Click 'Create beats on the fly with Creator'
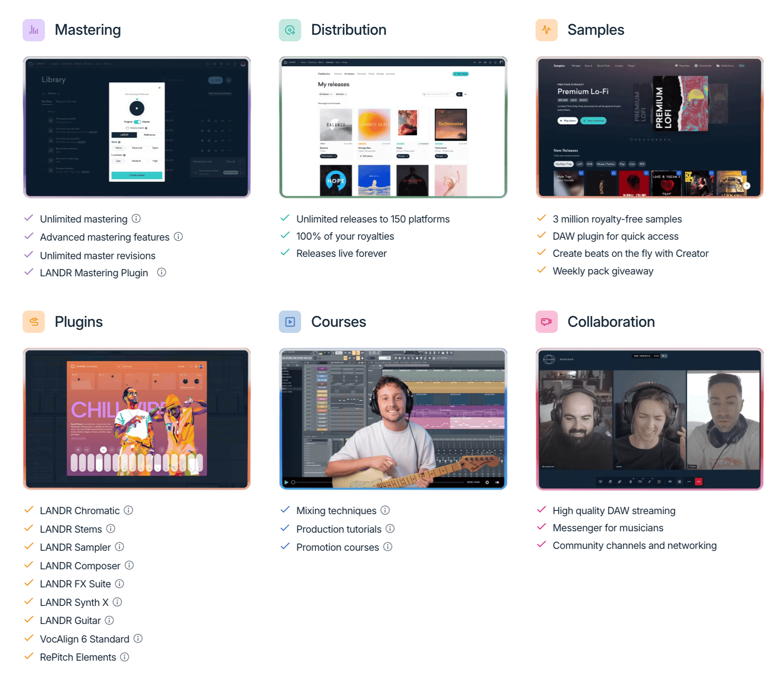Screen dimensions: 784x675 pyautogui.click(x=631, y=254)
